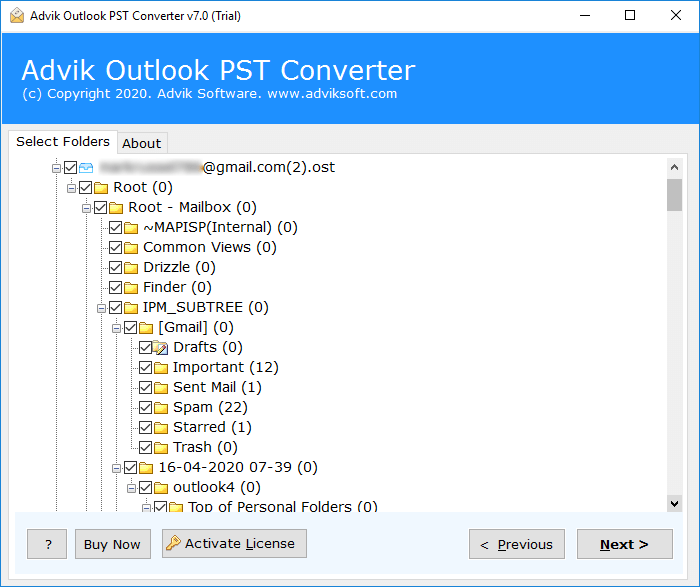Select the 'Important (12)' folder label
Viewport: 700px width, 587px height.
226,367
